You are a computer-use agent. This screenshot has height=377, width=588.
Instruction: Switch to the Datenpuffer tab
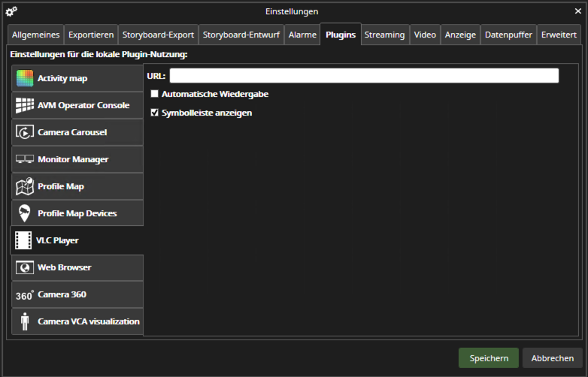pos(508,35)
